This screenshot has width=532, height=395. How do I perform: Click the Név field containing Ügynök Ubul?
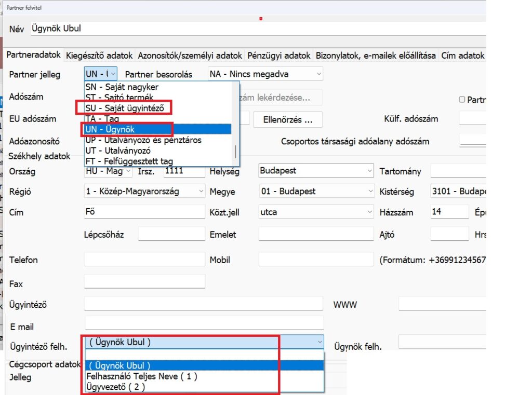click(x=259, y=29)
